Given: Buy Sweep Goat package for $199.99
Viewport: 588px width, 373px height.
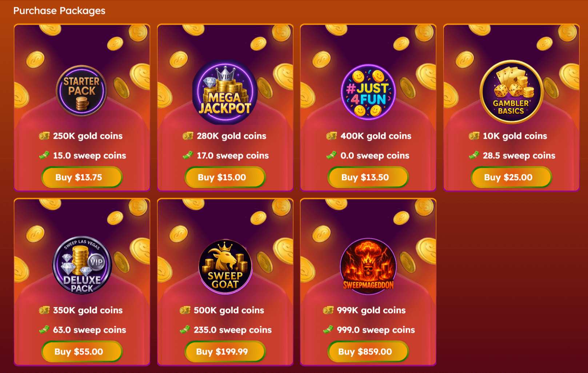Looking at the screenshot, I should [x=225, y=352].
